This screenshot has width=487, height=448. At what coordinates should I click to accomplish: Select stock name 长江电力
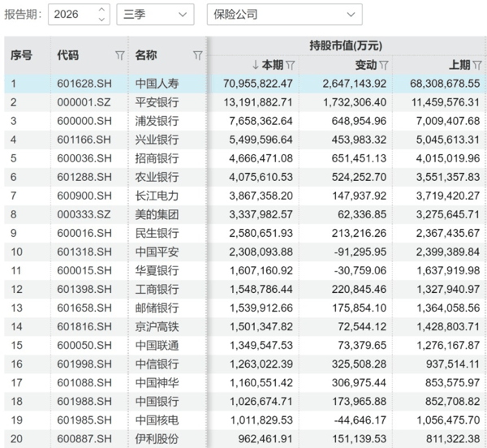[x=157, y=196]
